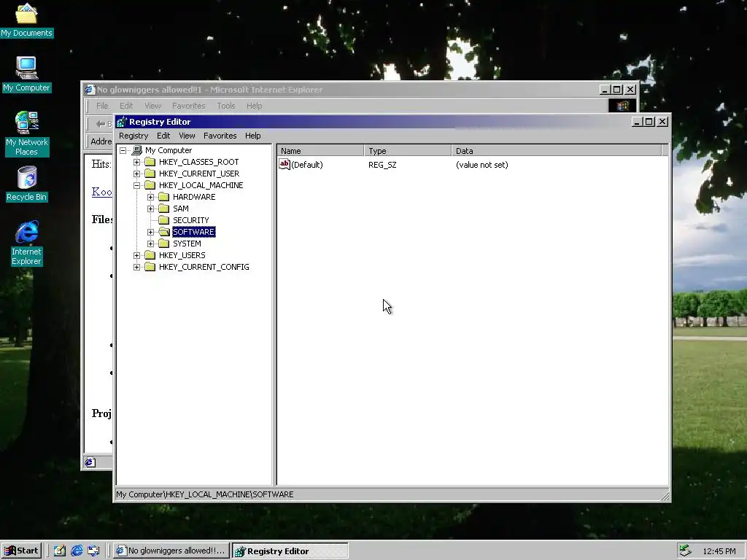Click the REG_SZ type cell
747x560 pixels.
coord(382,165)
